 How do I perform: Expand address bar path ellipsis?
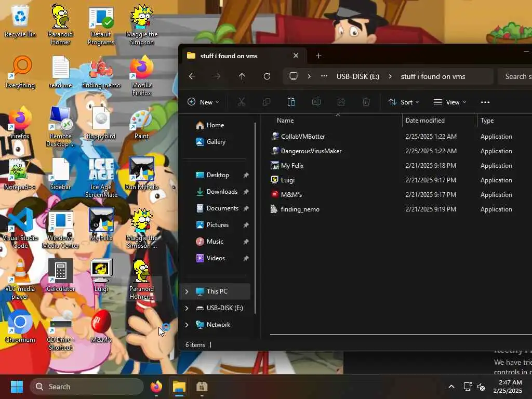(324, 76)
